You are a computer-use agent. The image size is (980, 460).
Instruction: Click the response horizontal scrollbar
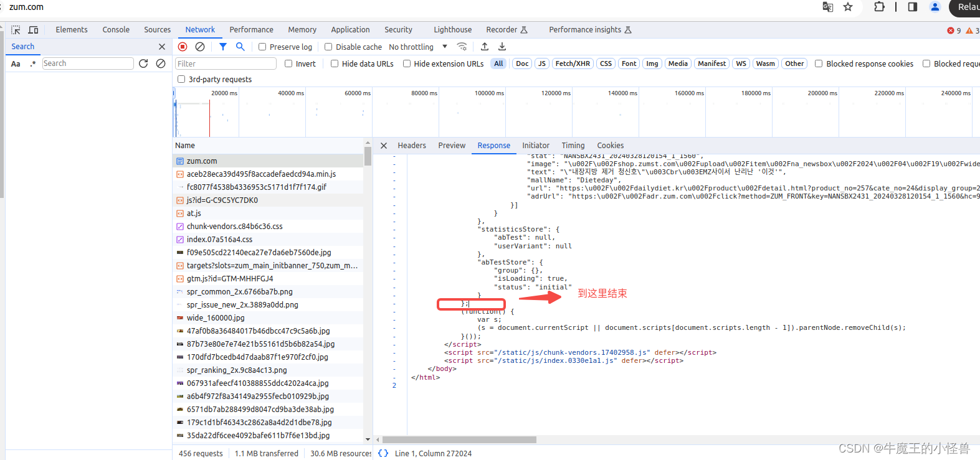[459, 439]
